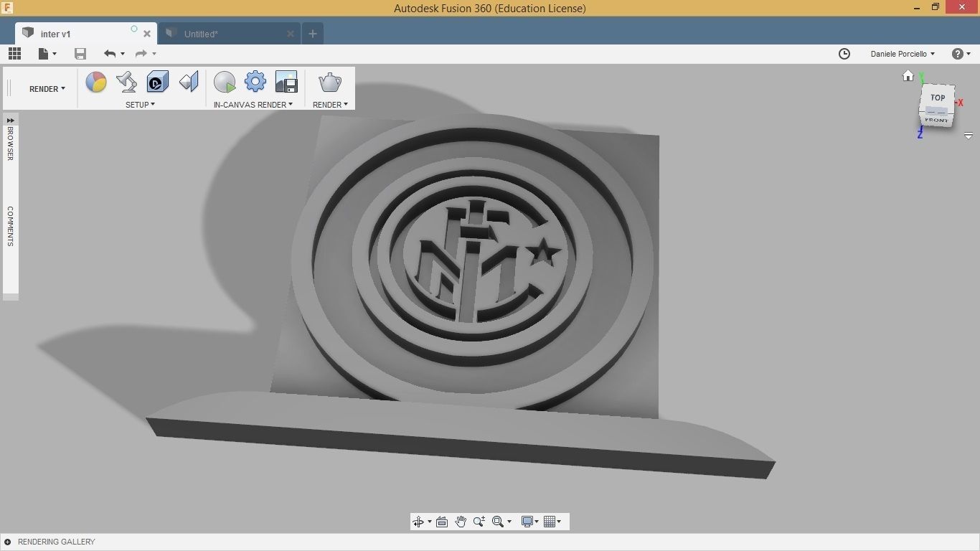Click the File menu document icon

coord(44,54)
